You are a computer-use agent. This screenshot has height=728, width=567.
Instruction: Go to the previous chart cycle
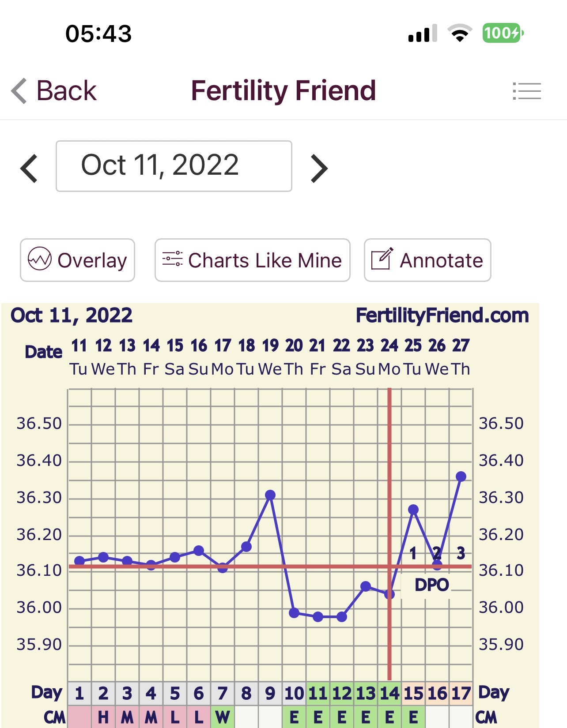29,168
